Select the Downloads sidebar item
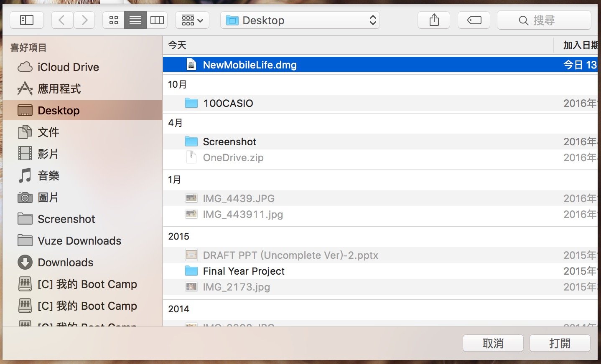 pos(65,263)
